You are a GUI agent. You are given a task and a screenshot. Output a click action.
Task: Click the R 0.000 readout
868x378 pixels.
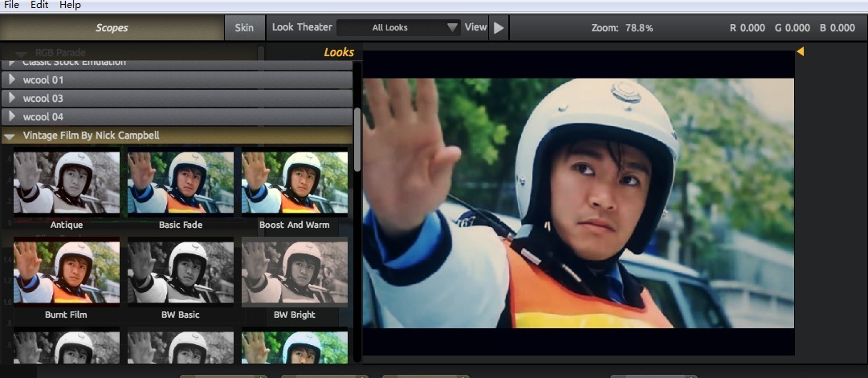tap(748, 27)
